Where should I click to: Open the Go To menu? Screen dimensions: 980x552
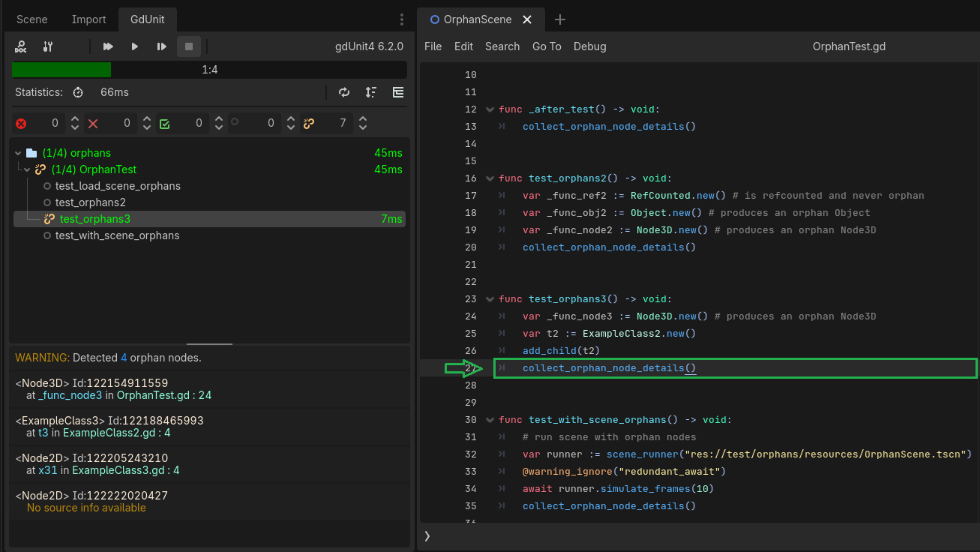pos(547,46)
